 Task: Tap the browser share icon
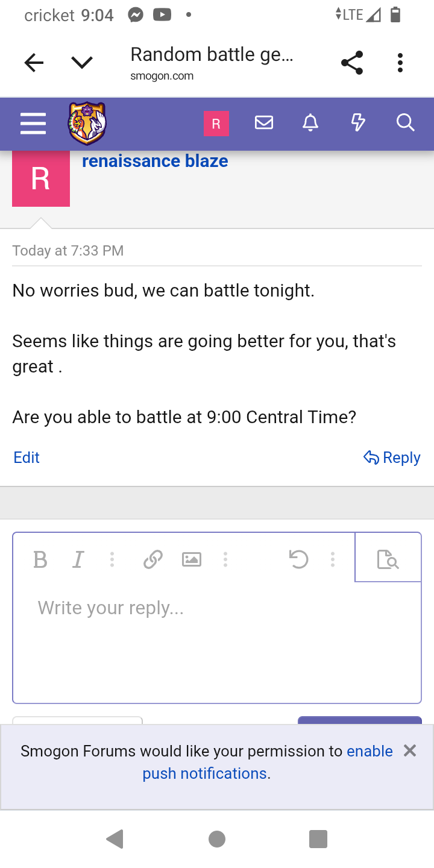tap(352, 63)
